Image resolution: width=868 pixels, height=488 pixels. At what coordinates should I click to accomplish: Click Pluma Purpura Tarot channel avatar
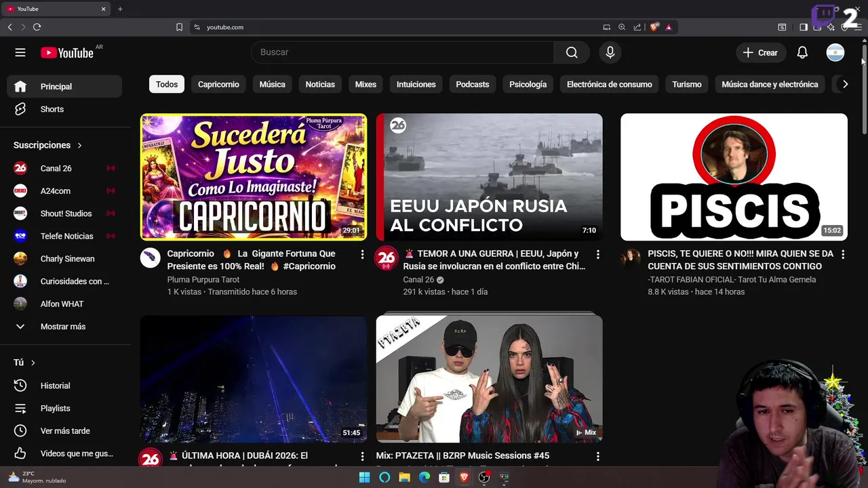[151, 258]
